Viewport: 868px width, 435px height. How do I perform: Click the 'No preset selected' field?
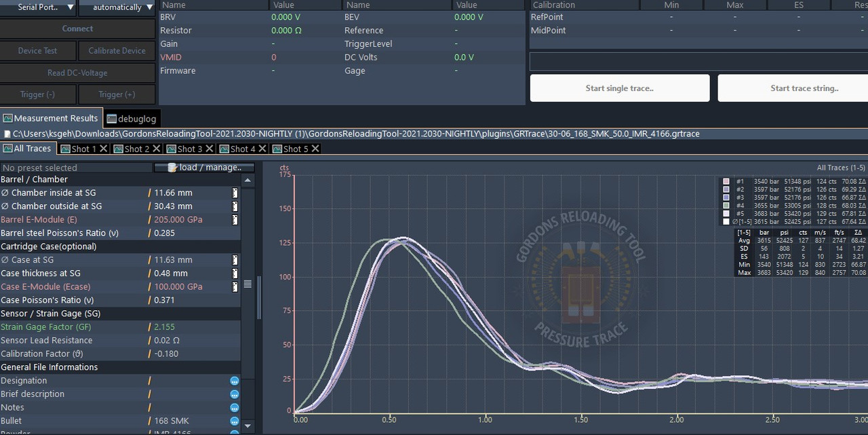click(x=76, y=168)
